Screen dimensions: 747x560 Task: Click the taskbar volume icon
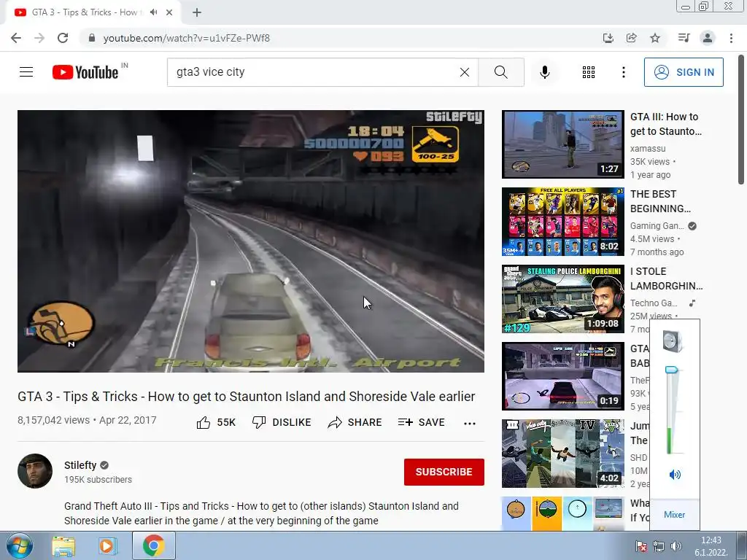[x=676, y=546]
